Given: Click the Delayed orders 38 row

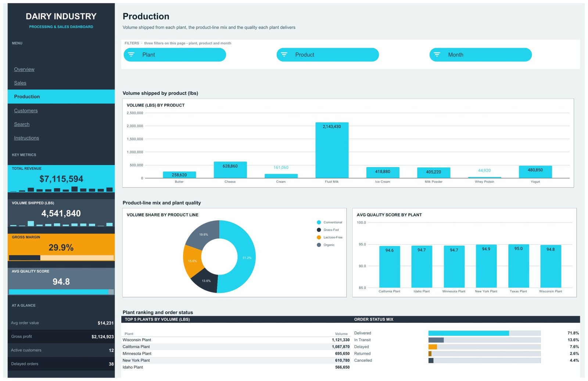Looking at the screenshot, I should (x=61, y=364).
